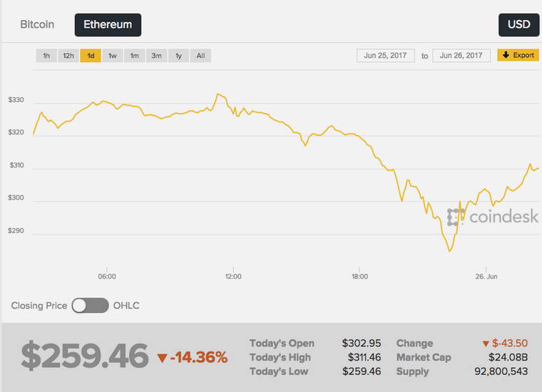The height and width of the screenshot is (392, 542).
Task: Click the OHLC label
Action: (x=126, y=306)
